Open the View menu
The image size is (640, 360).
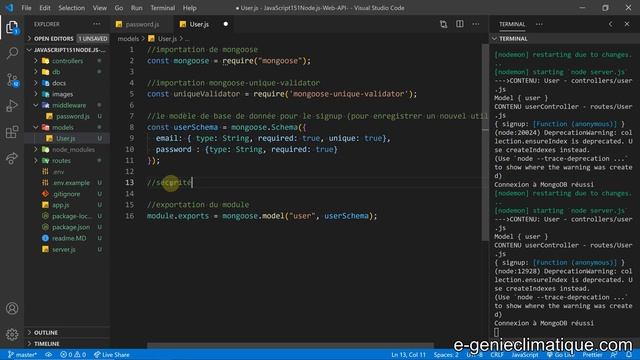tap(100, 8)
